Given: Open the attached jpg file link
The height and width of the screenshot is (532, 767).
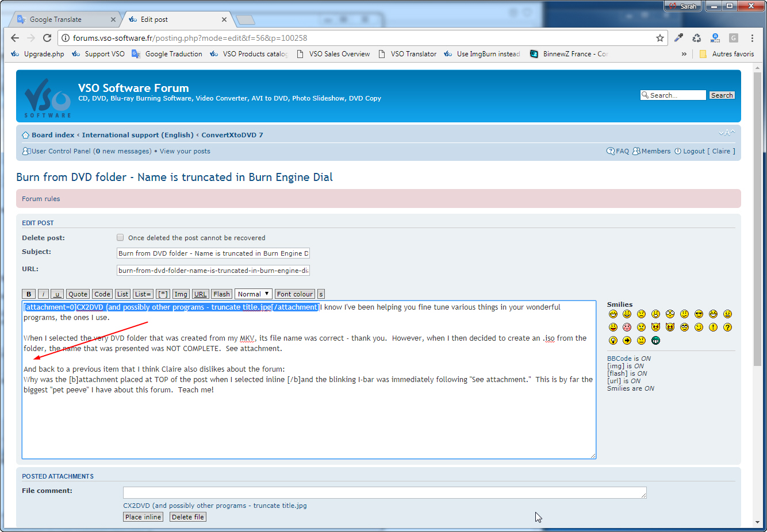Looking at the screenshot, I should (x=215, y=506).
